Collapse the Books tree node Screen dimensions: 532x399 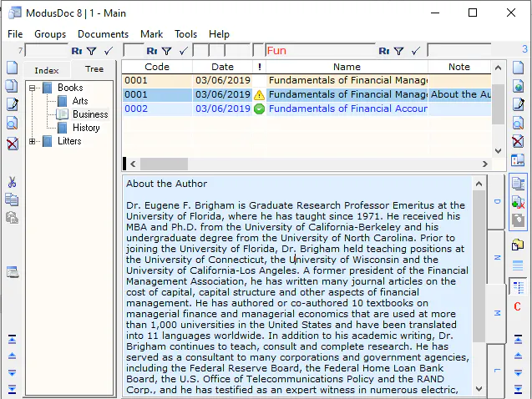[x=33, y=88]
